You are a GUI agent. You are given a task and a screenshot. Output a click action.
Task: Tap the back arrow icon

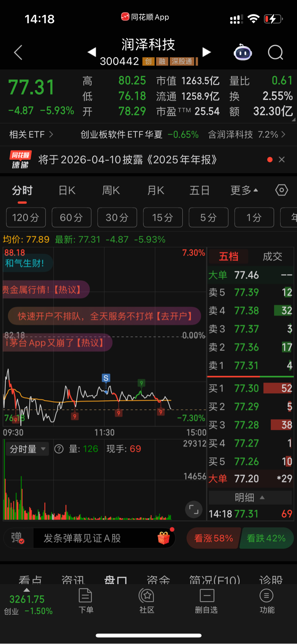point(18,52)
